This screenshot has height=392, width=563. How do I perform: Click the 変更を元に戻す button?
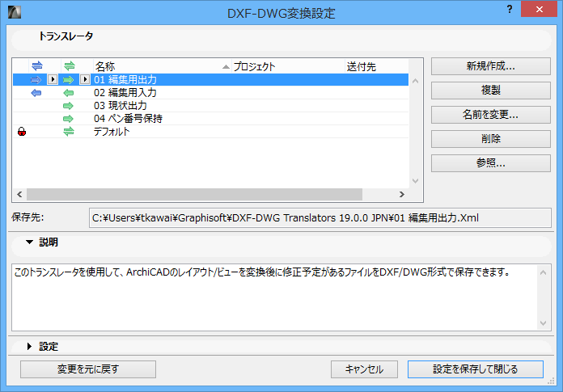click(x=88, y=369)
